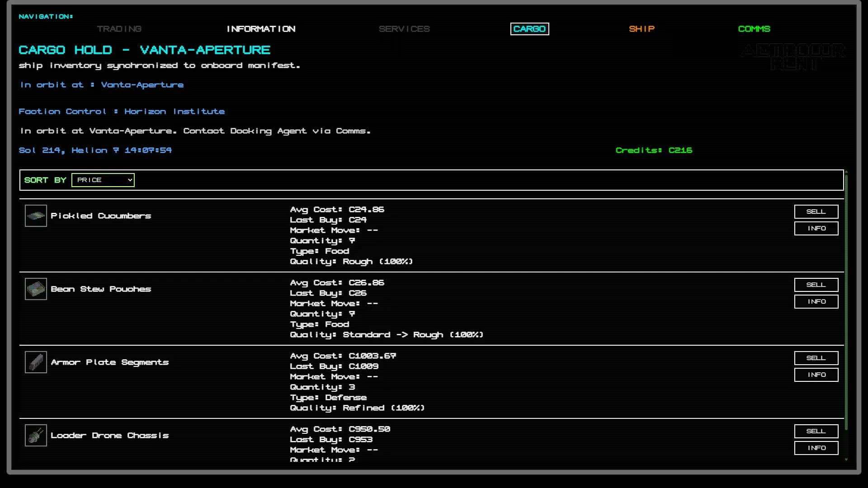Sell Armor Plate Segments
The width and height of the screenshot is (868, 488).
[x=816, y=358]
